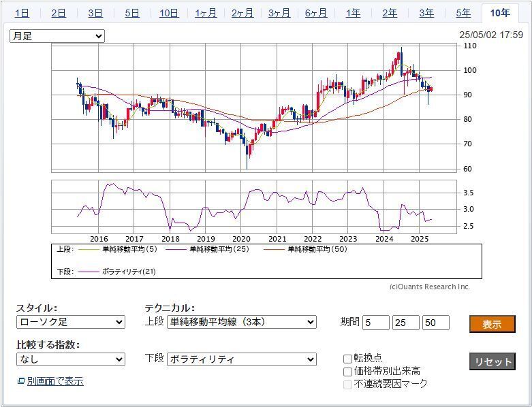
Task: Click the (c)Quants Research Inc. credit text
Action: 430,287
